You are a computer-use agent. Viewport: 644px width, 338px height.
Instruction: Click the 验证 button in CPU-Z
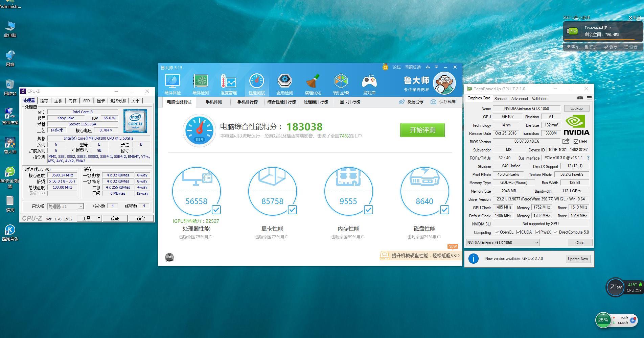coord(115,218)
